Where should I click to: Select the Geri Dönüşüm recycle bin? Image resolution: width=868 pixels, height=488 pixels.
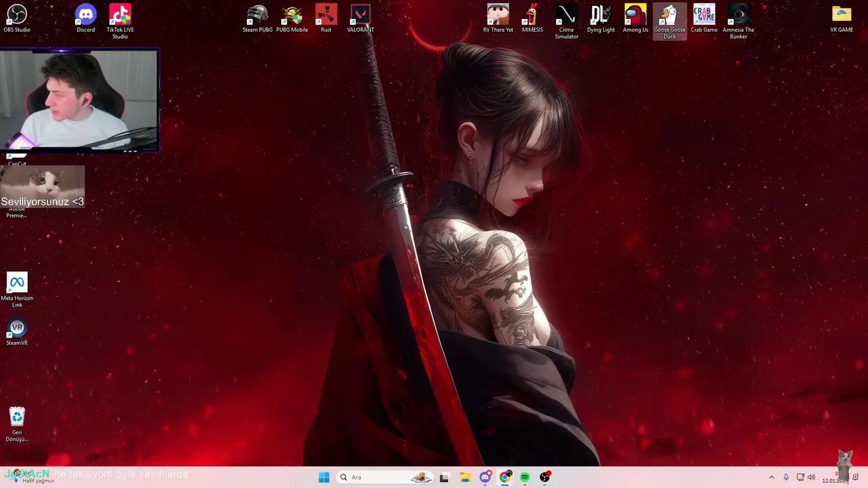tap(17, 424)
